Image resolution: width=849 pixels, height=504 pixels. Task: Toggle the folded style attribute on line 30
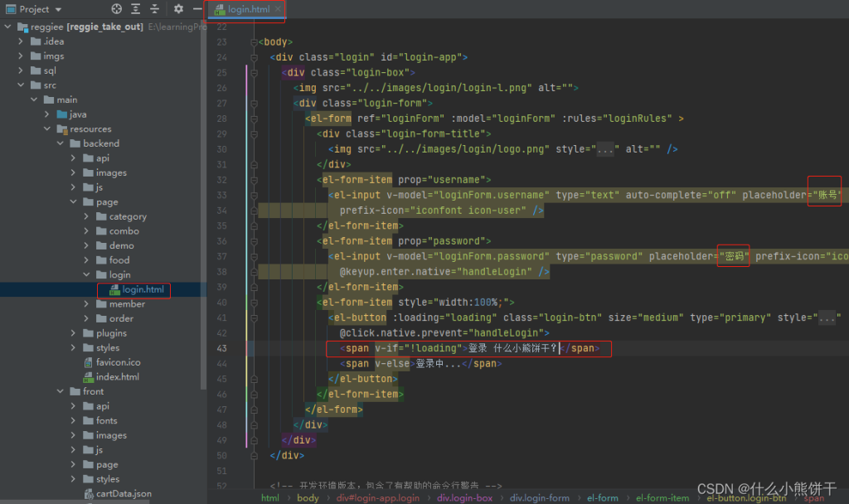click(x=607, y=149)
